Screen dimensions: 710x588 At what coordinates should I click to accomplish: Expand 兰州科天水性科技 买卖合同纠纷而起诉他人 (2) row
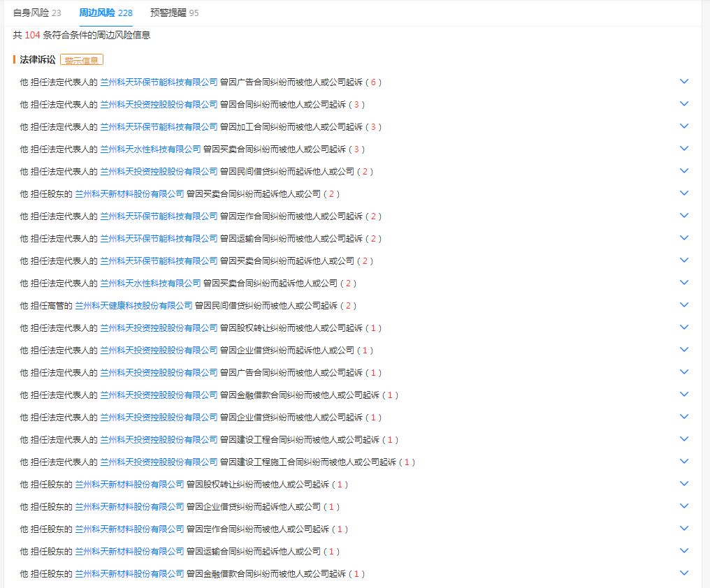(684, 282)
